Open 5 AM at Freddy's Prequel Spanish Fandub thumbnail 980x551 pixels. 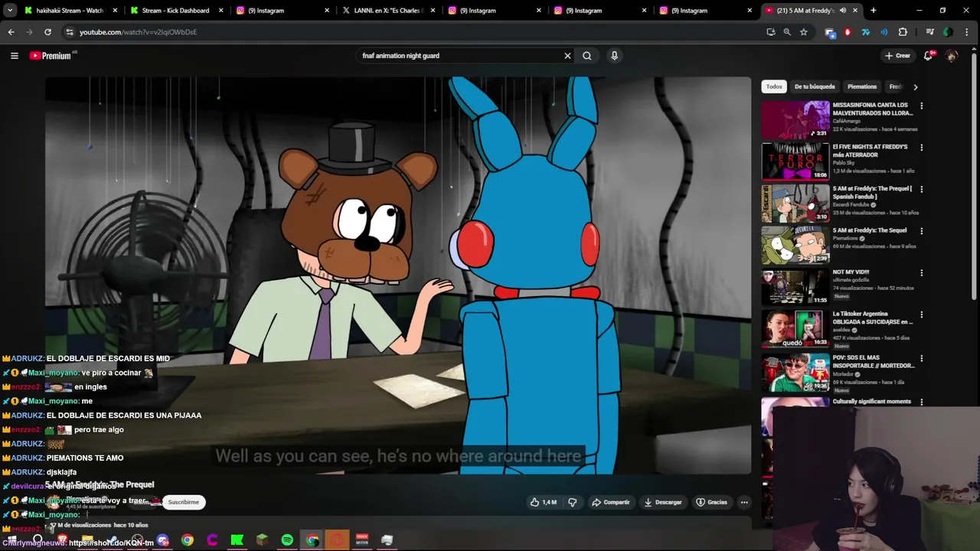(x=795, y=203)
